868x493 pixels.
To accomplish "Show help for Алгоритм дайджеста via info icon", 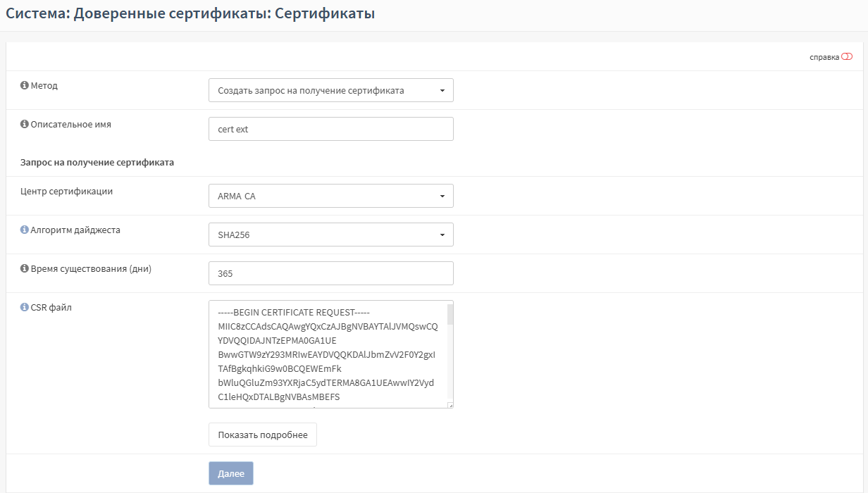I will click(x=24, y=230).
